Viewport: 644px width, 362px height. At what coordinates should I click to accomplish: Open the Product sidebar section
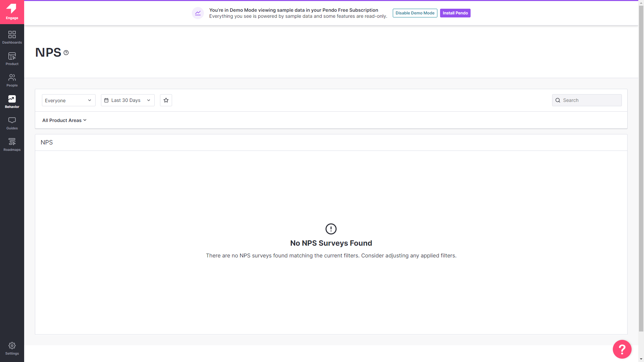(12, 58)
